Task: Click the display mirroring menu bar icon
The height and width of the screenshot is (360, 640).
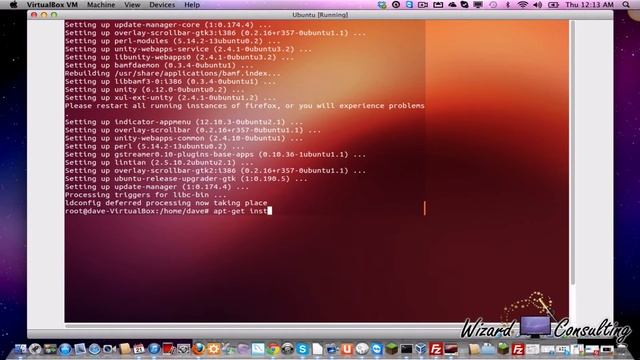Action: pyautogui.click(x=478, y=4)
